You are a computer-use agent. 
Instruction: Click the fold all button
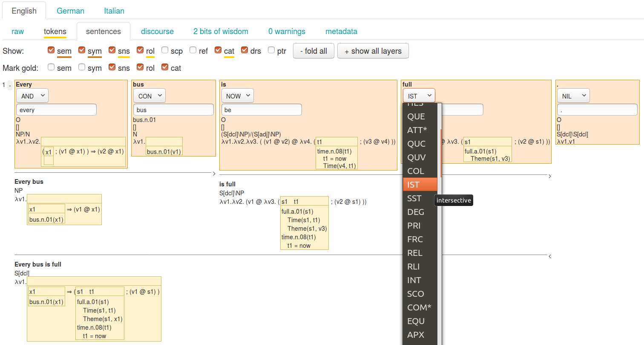tap(313, 51)
